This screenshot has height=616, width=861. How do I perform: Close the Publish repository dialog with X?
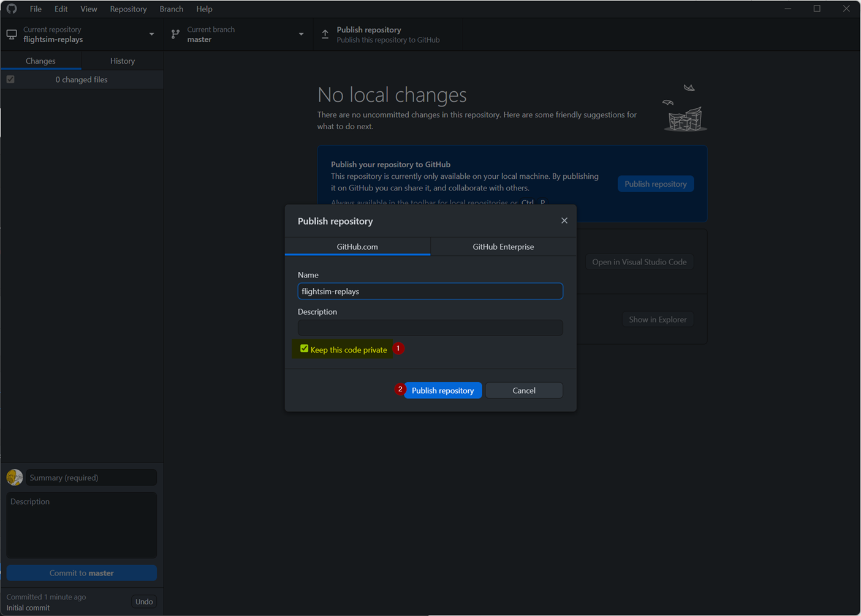click(564, 220)
